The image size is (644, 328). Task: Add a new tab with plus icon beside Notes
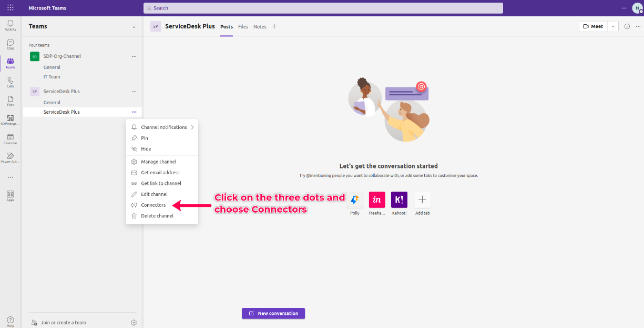tap(274, 26)
